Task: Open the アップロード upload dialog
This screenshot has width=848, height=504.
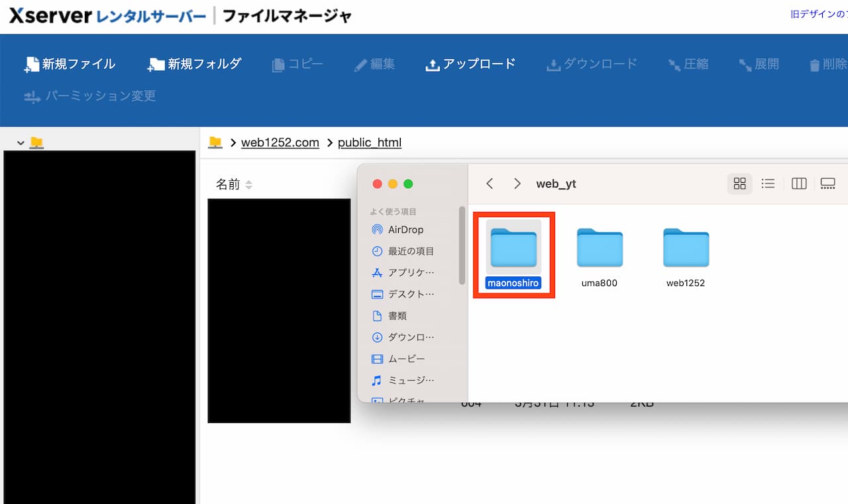Action: (470, 64)
